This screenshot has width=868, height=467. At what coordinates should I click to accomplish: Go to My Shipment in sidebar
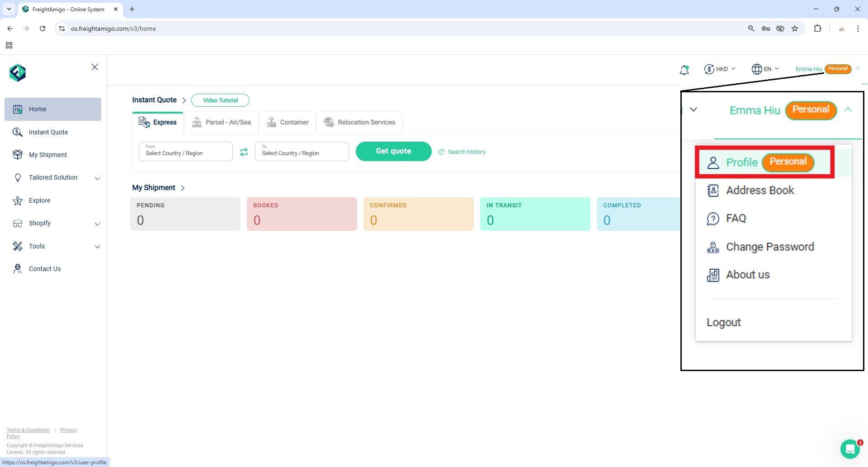(x=47, y=155)
